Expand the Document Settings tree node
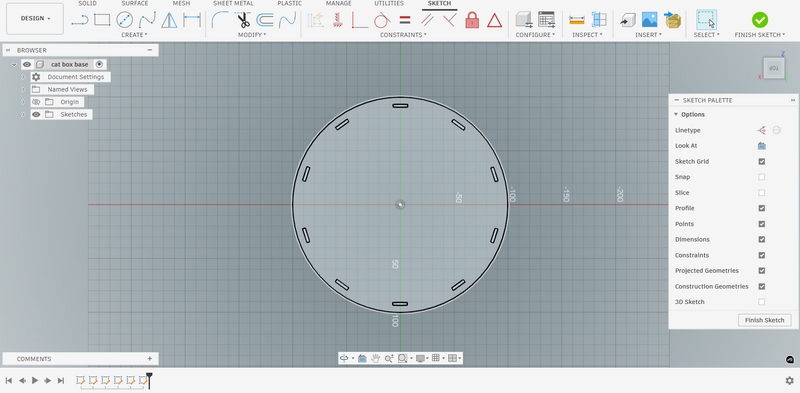The height and width of the screenshot is (393, 800). [x=23, y=77]
